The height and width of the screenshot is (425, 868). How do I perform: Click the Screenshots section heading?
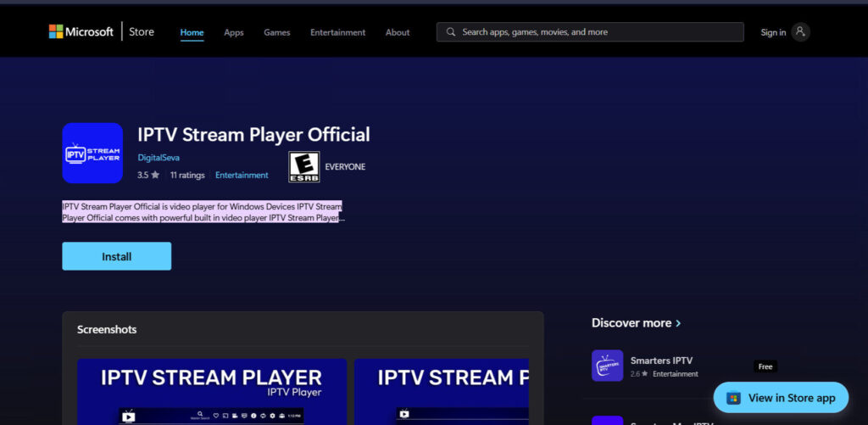point(107,330)
